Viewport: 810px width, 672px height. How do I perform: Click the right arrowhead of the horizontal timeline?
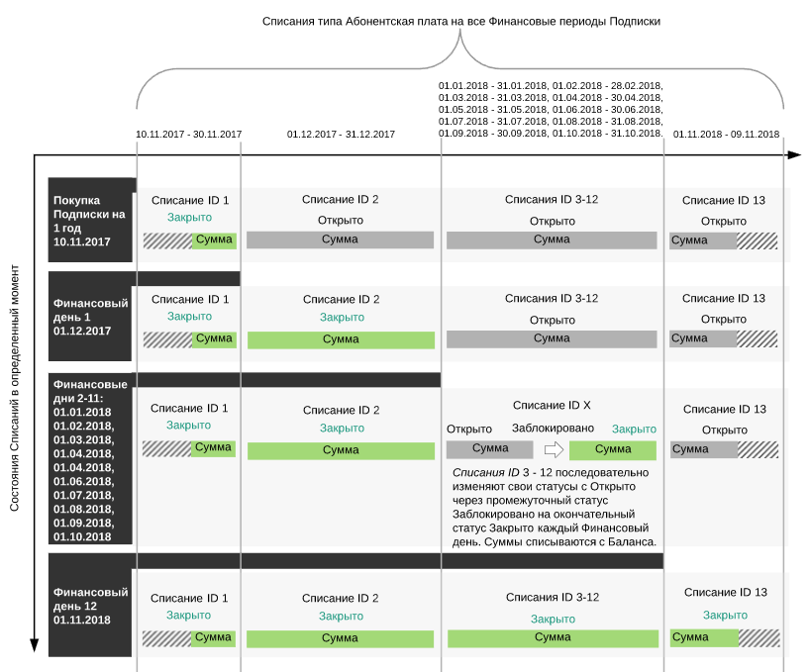(792, 155)
